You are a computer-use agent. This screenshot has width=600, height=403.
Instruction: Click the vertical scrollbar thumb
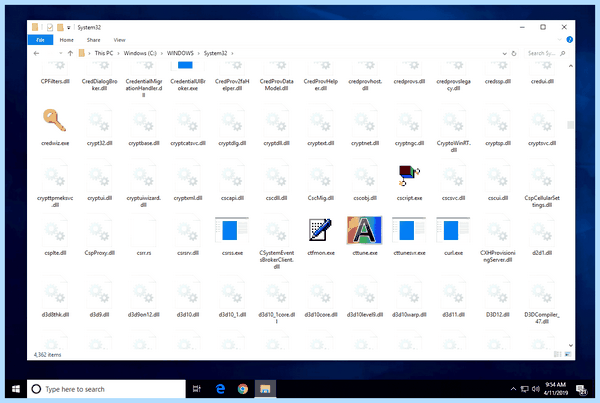[x=570, y=125]
